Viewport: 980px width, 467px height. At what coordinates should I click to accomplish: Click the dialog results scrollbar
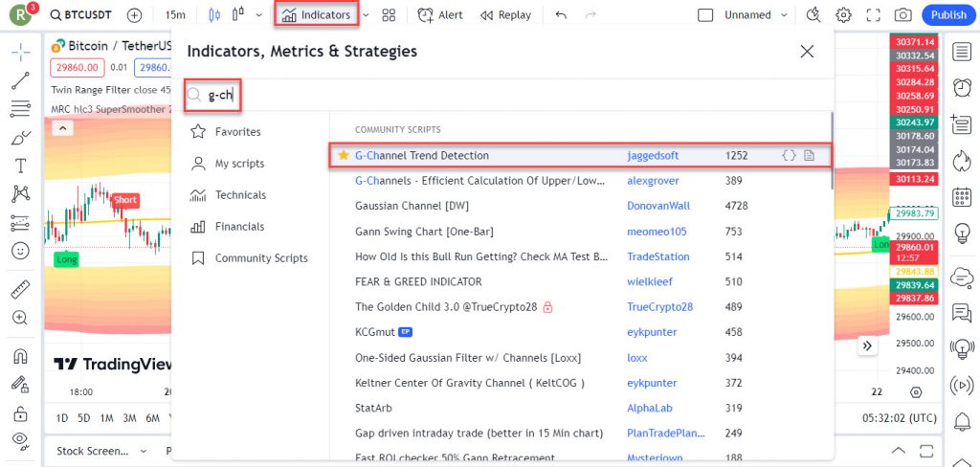coord(832,150)
